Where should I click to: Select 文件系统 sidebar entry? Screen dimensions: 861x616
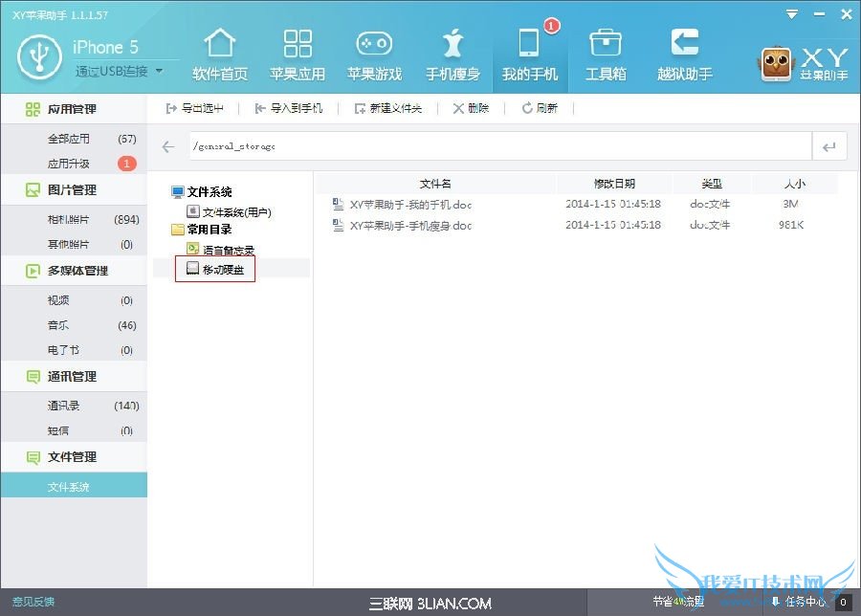click(74, 487)
